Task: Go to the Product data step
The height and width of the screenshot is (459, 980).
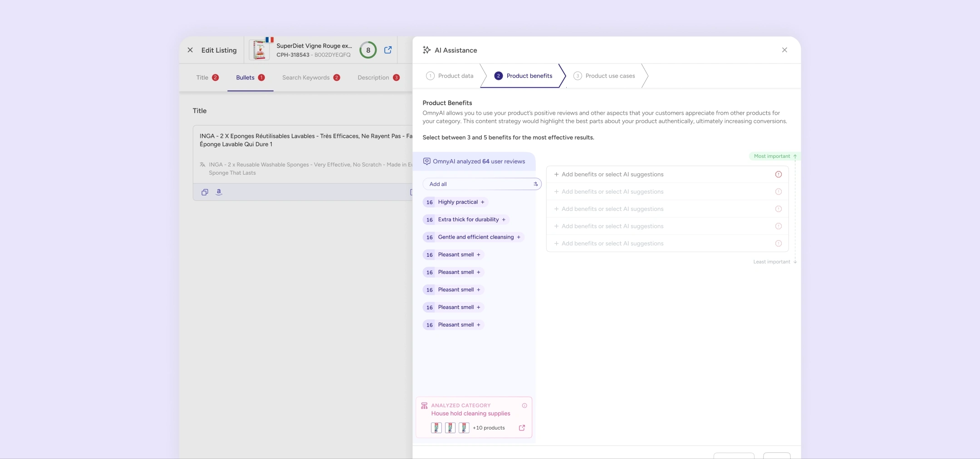Action: (450, 76)
